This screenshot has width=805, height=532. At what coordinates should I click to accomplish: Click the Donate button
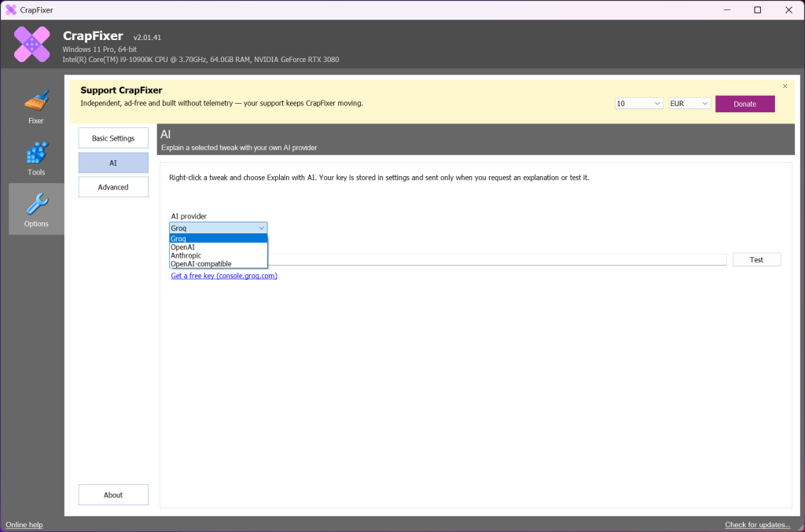[745, 104]
